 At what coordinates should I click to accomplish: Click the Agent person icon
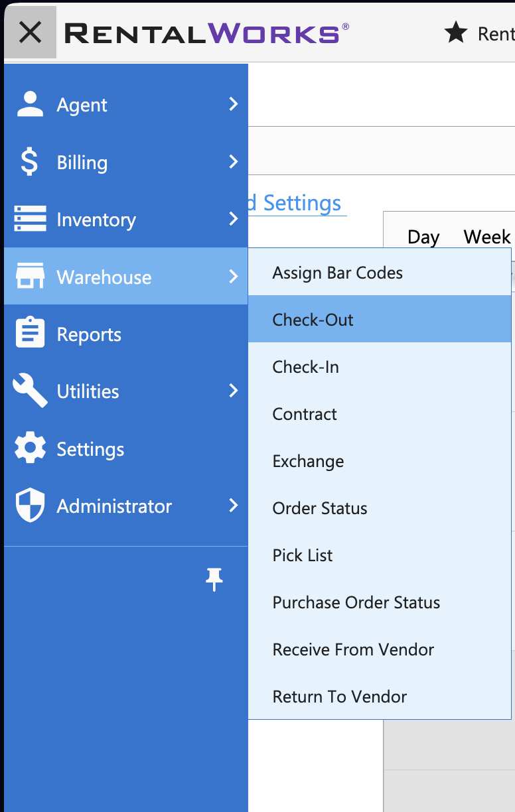pos(30,105)
